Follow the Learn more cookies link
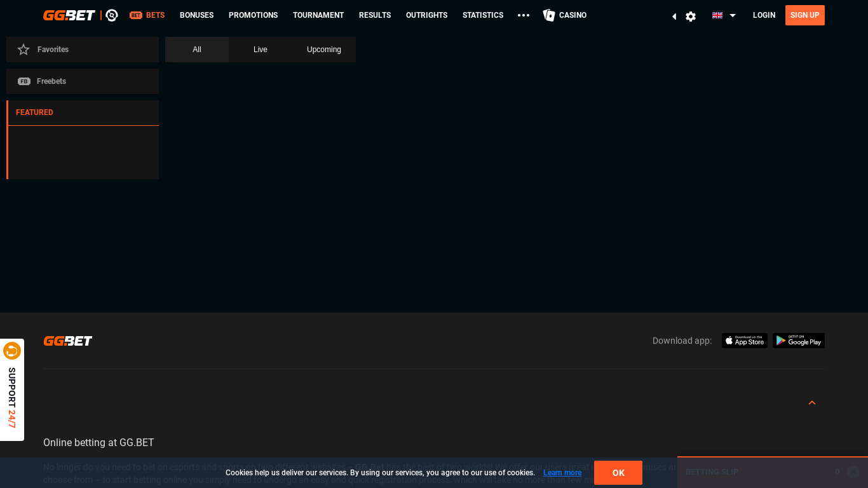The image size is (868, 488). click(562, 473)
